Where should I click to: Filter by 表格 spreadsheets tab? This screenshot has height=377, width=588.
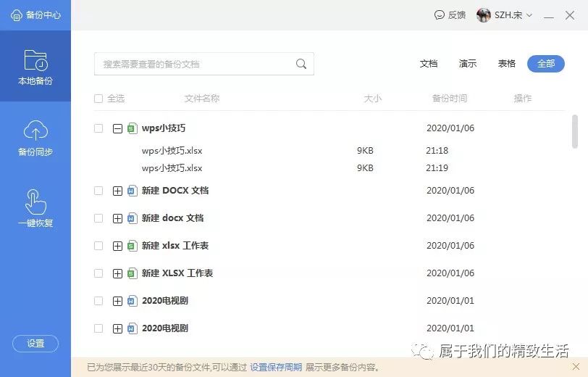click(507, 64)
